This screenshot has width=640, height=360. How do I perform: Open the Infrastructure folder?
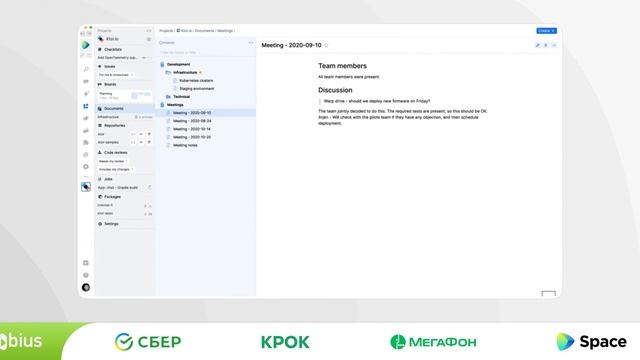tap(184, 72)
